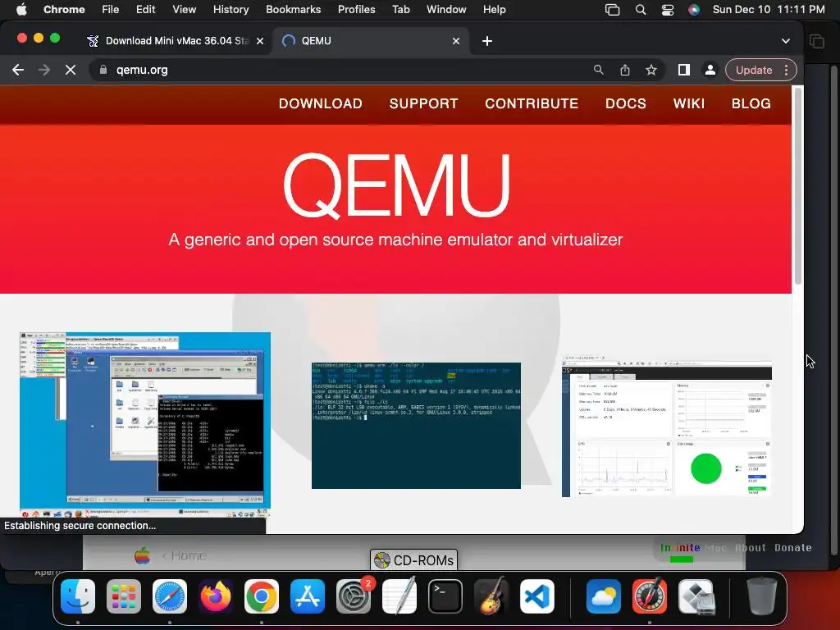Close the Mini vMac tab
Viewport: 840px width, 630px height.
coord(260,41)
